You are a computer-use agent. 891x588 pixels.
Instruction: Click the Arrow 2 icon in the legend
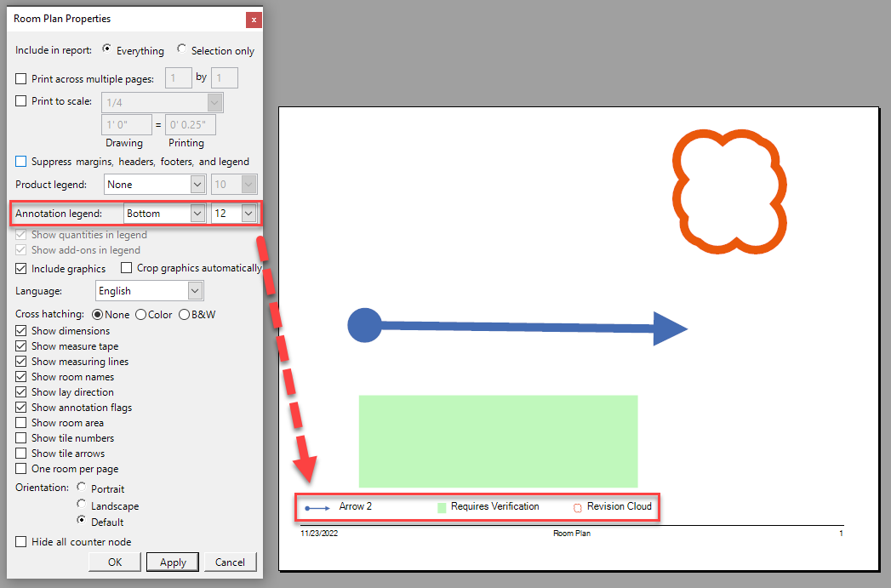pos(317,506)
